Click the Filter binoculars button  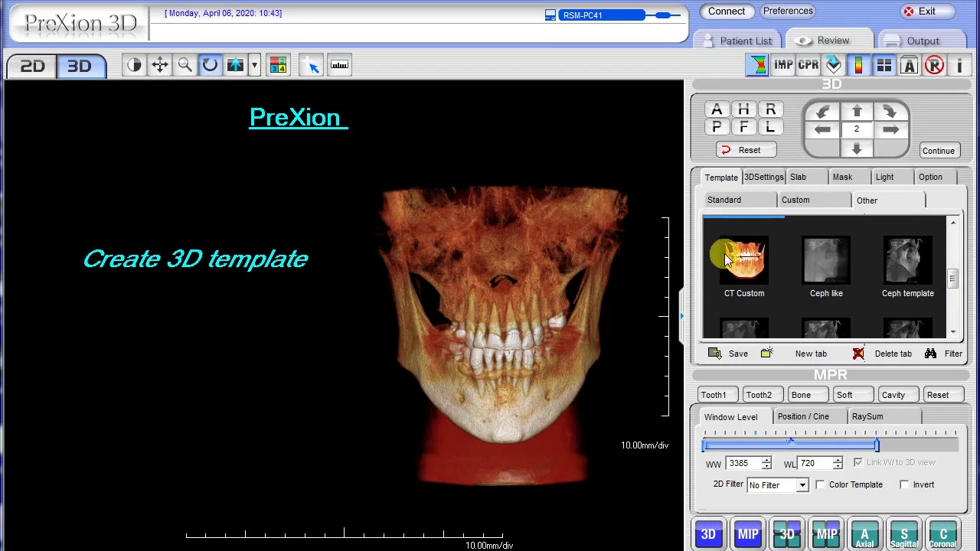[943, 354]
